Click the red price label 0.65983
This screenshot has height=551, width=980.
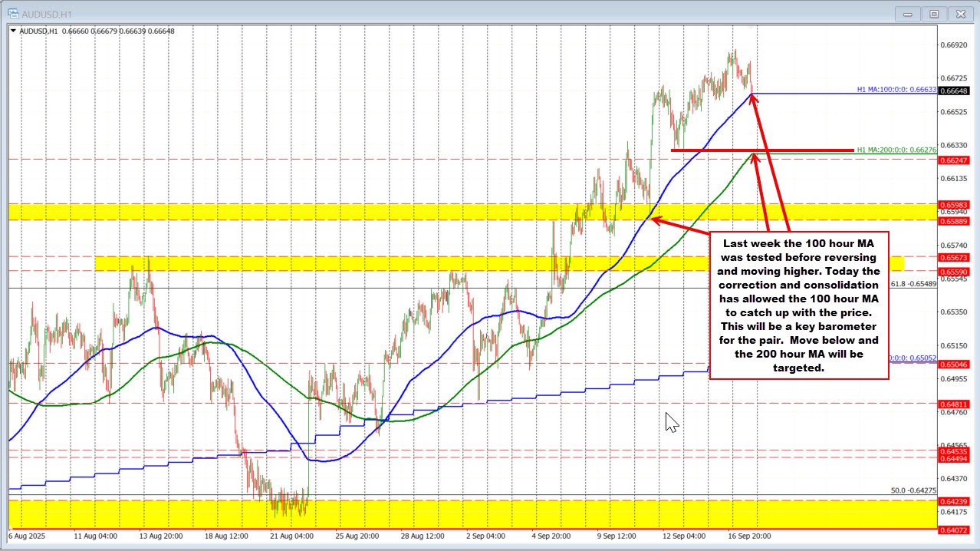point(954,205)
